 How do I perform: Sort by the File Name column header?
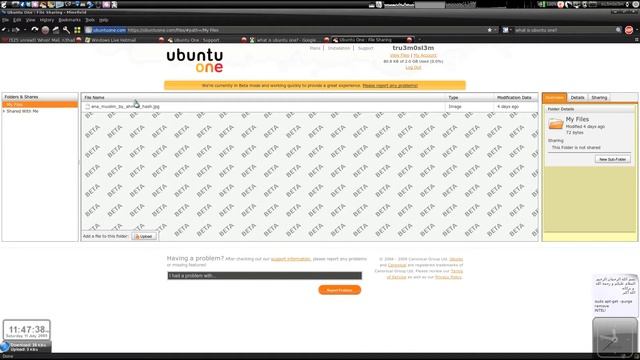point(263,98)
